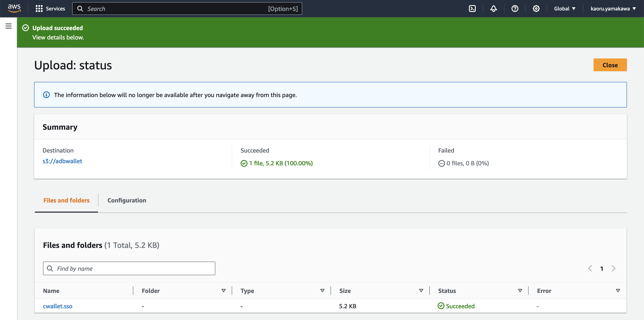
Task: Open the help question mark menu
Action: (x=515, y=9)
